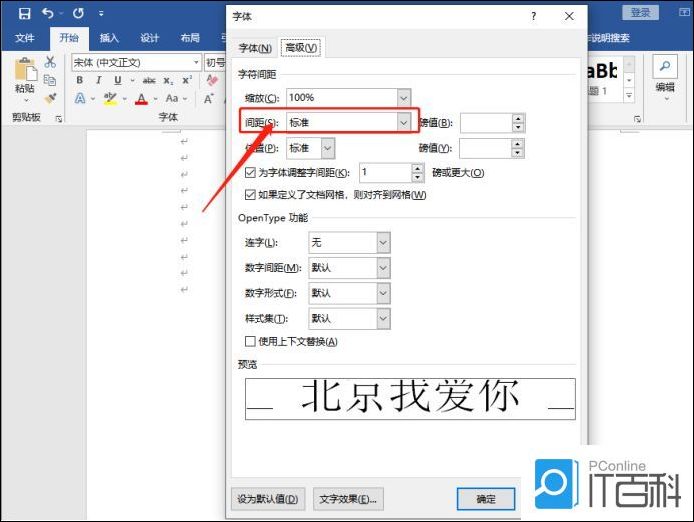Decrease 磅值(Y) spinner value
This screenshot has width=694, height=522.
tap(517, 153)
